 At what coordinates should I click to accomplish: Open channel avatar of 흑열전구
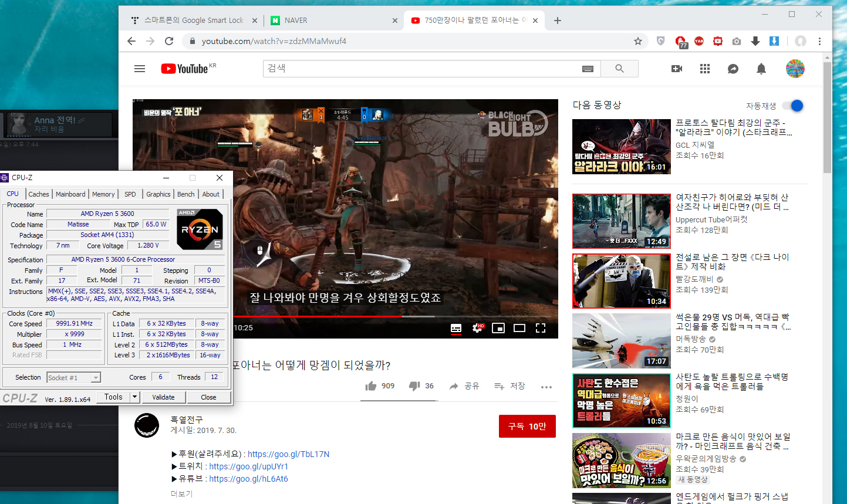(147, 425)
